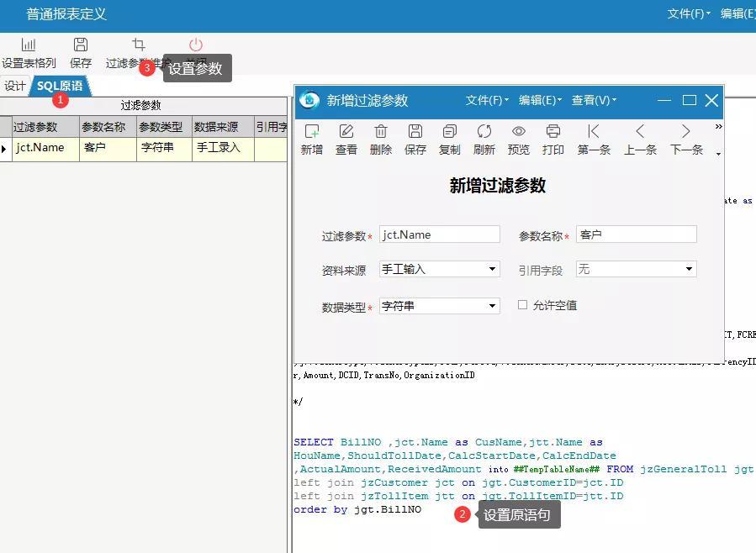Click the 参数名称 input field

[x=636, y=234]
